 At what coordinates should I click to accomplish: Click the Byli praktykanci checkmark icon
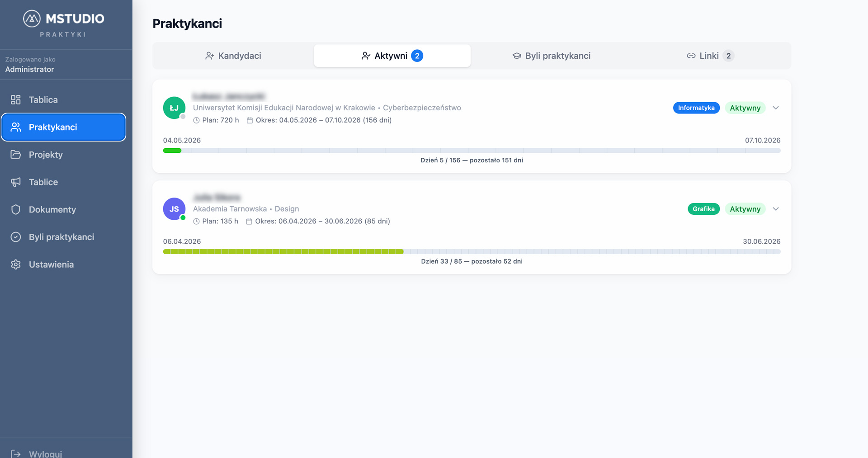click(16, 237)
